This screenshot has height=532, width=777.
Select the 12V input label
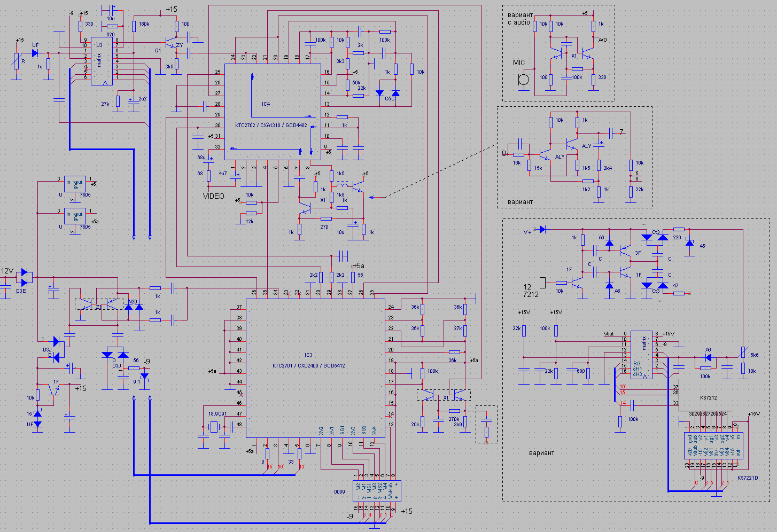pos(7,271)
